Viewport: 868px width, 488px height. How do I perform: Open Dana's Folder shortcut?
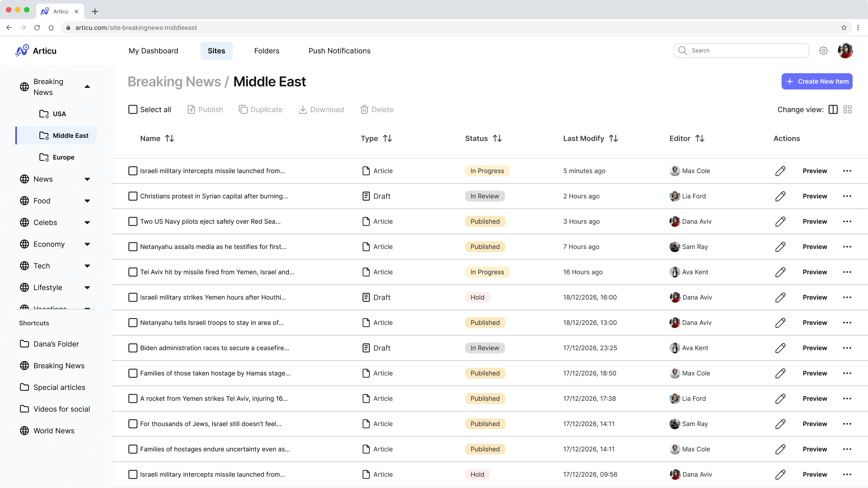(49, 344)
